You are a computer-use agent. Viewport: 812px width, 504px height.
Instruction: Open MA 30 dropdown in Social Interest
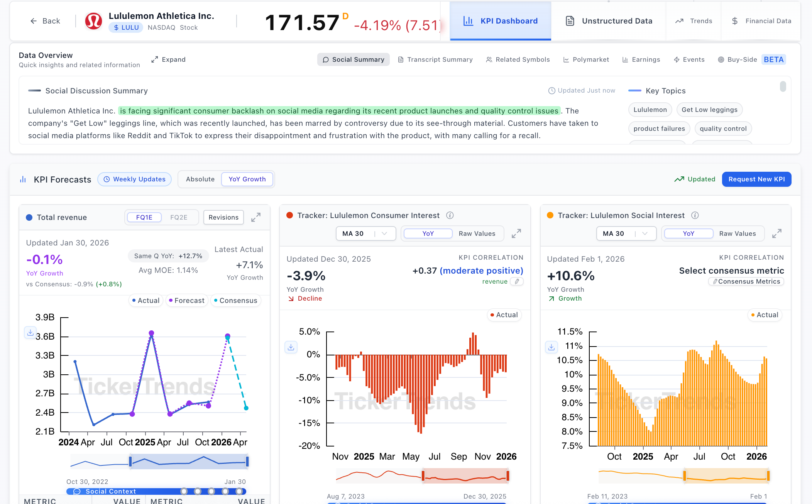626,233
